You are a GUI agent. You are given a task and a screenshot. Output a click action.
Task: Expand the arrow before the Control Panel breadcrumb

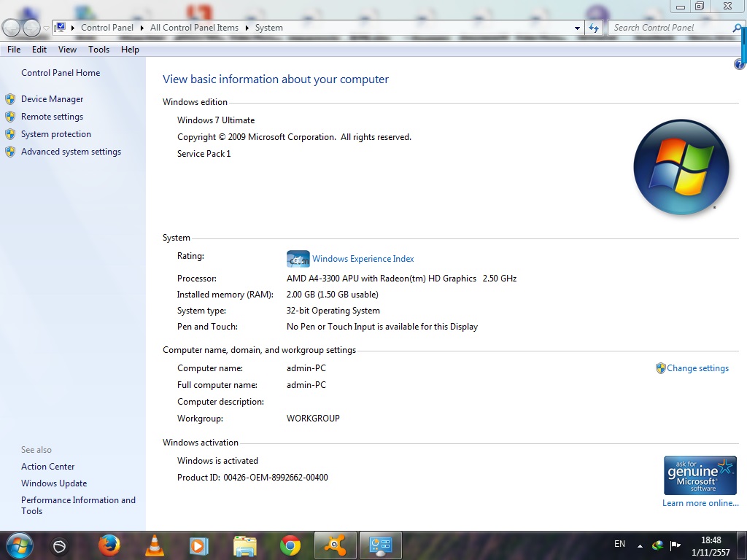tap(73, 28)
